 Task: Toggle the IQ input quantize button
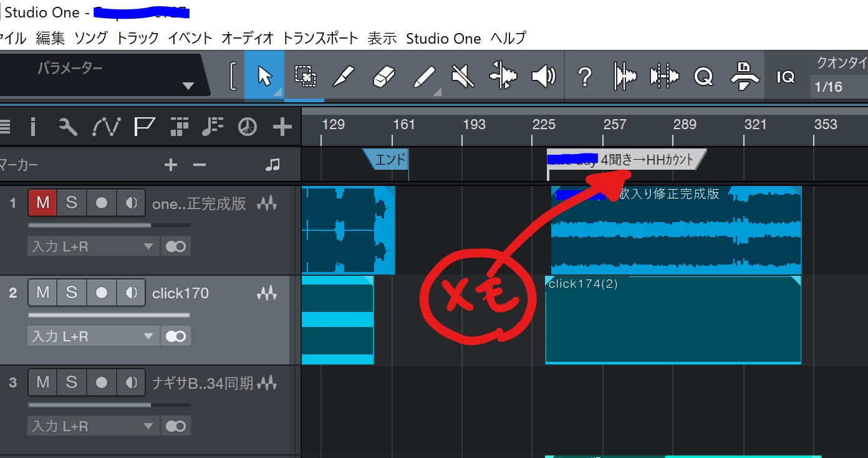pyautogui.click(x=786, y=77)
